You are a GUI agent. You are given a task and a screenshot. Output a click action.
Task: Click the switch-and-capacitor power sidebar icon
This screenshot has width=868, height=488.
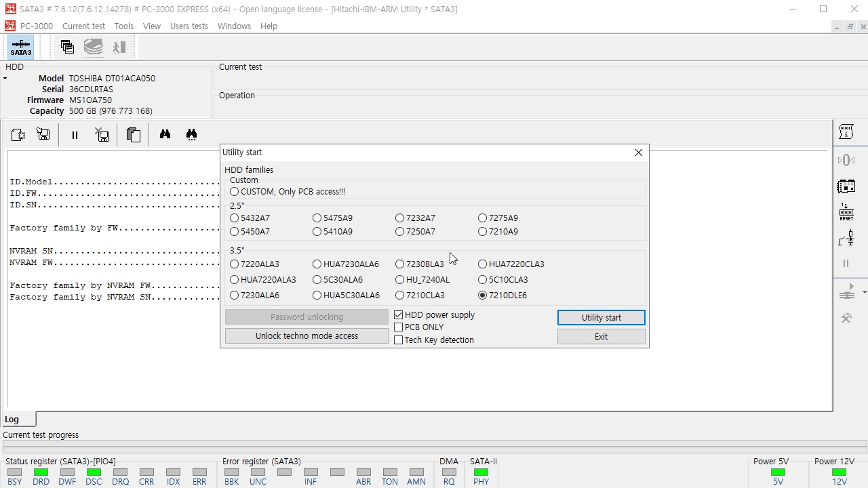(846, 238)
